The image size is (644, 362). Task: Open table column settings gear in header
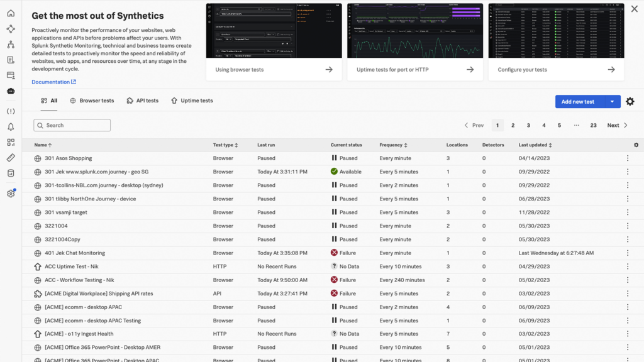tap(636, 145)
